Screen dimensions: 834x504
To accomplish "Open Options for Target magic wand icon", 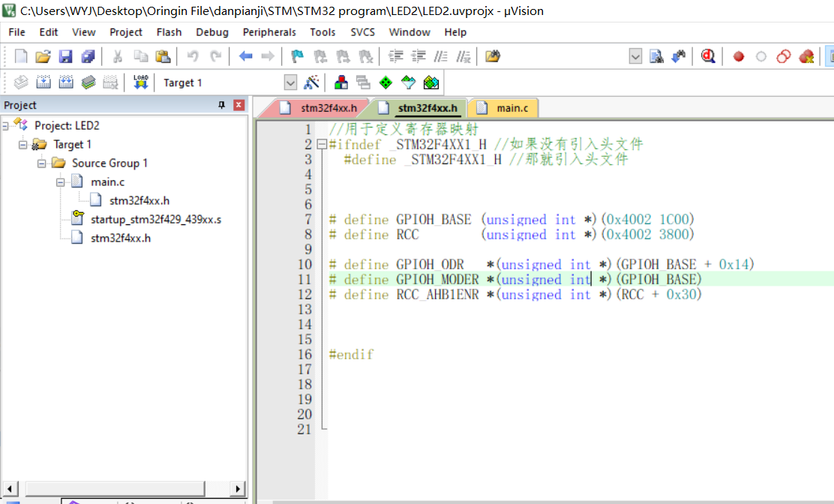I will click(312, 82).
